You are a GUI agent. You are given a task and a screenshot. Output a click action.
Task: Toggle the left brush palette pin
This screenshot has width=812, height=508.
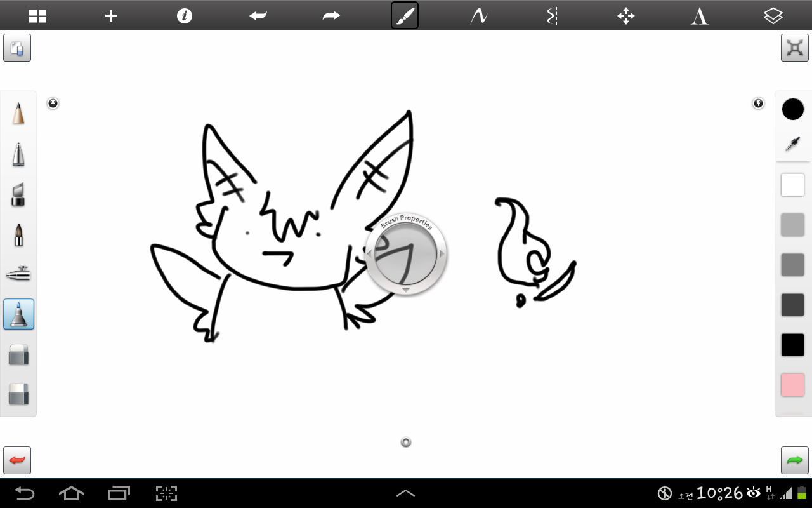pyautogui.click(x=53, y=103)
